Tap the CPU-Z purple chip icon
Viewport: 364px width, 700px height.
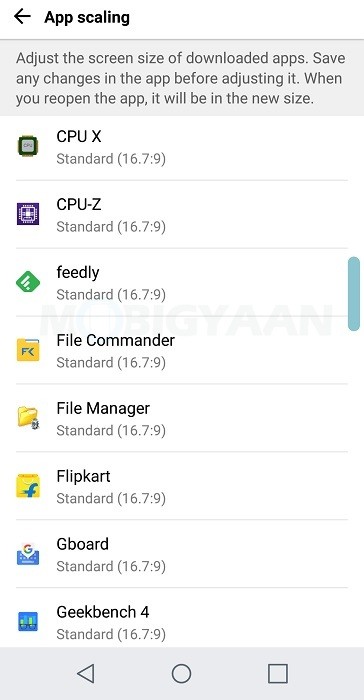pos(28,214)
